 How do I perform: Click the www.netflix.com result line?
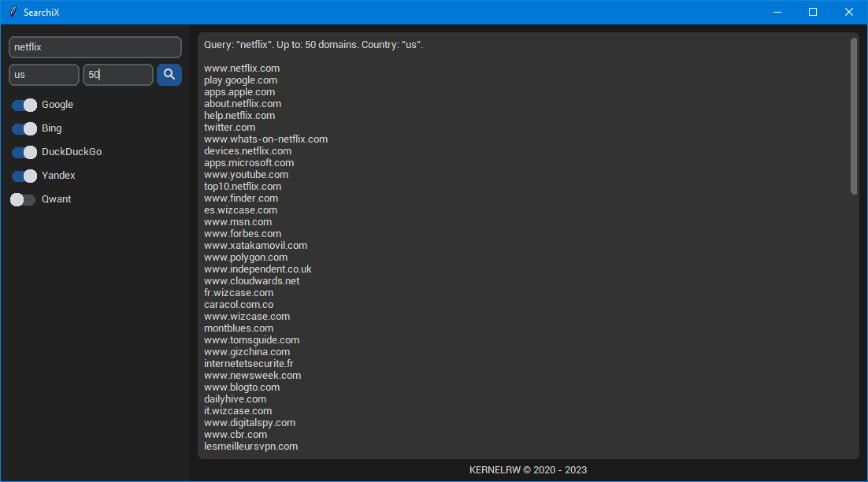click(242, 68)
